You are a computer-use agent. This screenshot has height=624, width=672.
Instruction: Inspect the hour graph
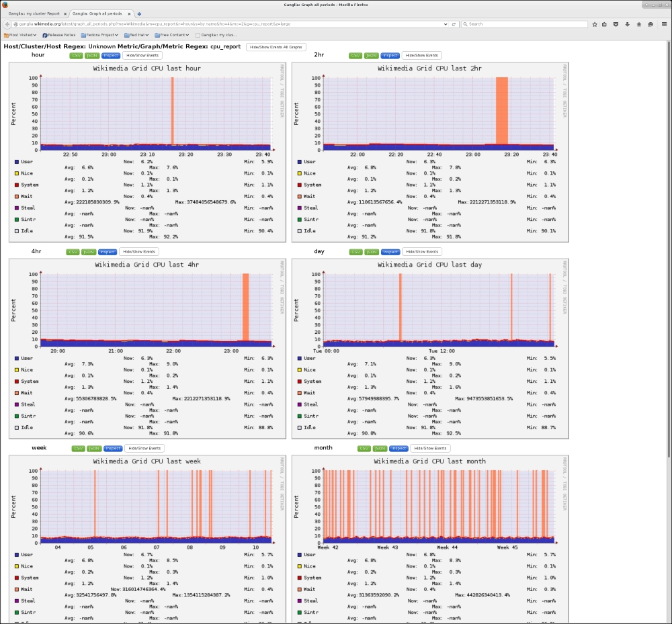tap(111, 55)
